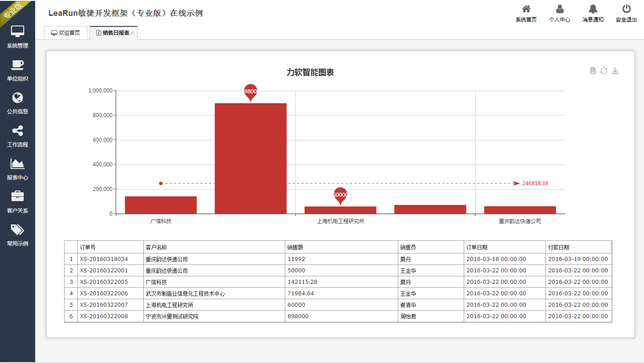Click the 订单日期 column header
Viewport: 644px width, 363px height.
point(505,247)
